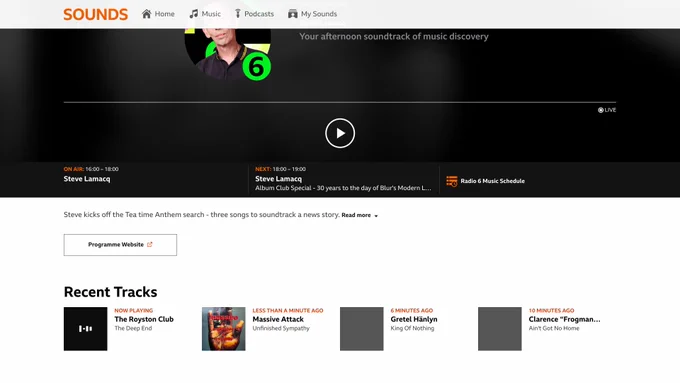The width and height of the screenshot is (680, 383).
Task: Click the 6 MINUTES AGO label
Action: point(412,311)
